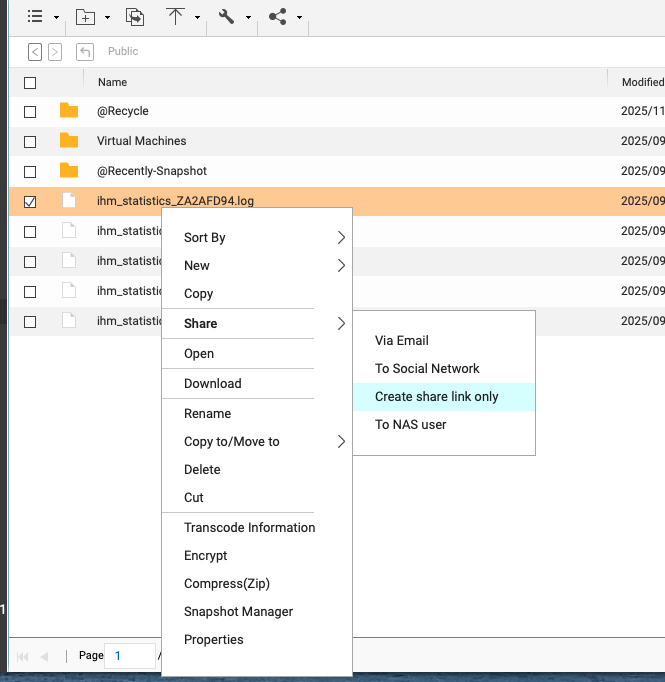Click the create new folder icon
Viewport: 665px width, 682px height.
[x=86, y=17]
